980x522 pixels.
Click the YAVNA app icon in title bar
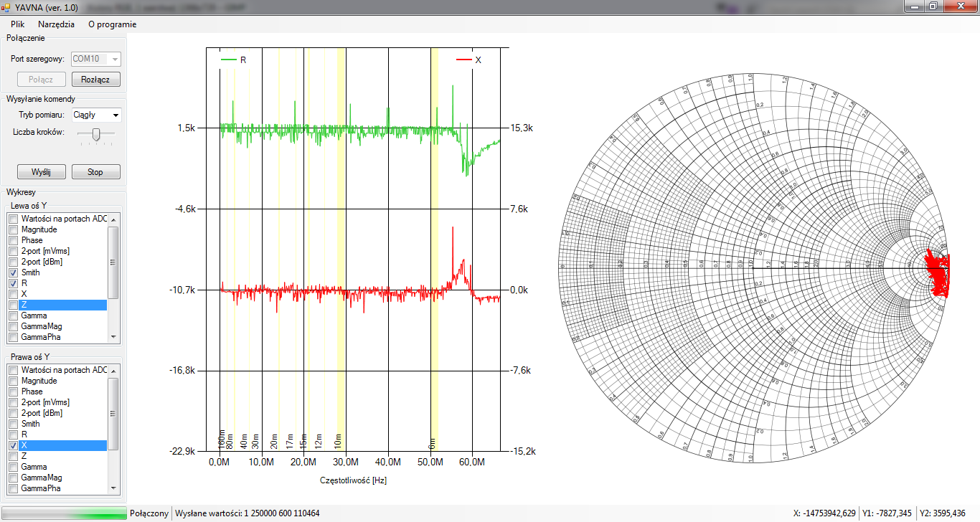(6, 7)
